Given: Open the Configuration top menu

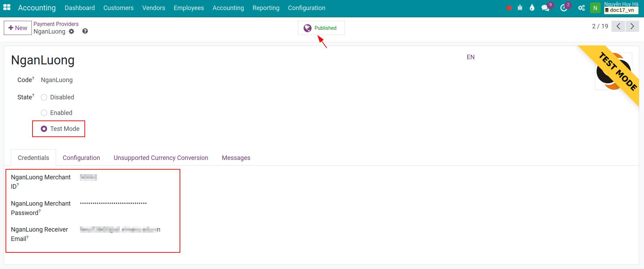Looking at the screenshot, I should point(307,8).
